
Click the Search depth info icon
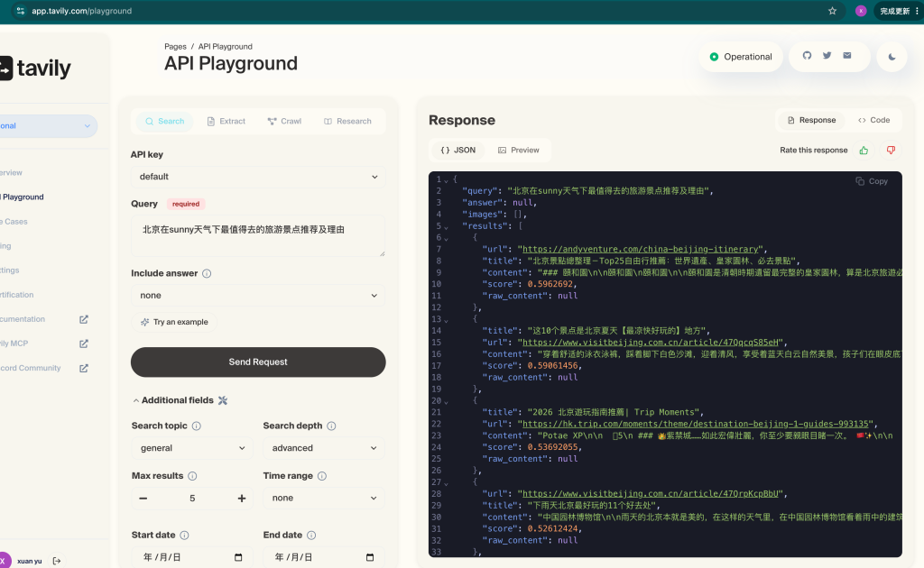[331, 426]
